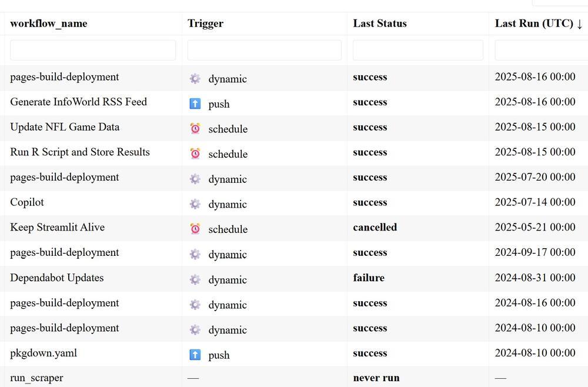Focus the Last Run filter input
This screenshot has height=387, width=588.
(542, 50)
